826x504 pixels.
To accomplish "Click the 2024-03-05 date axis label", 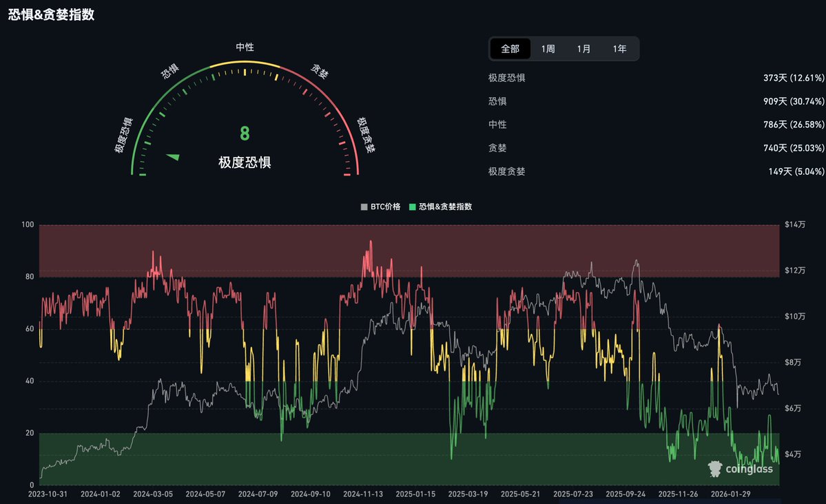I will pos(153,494).
